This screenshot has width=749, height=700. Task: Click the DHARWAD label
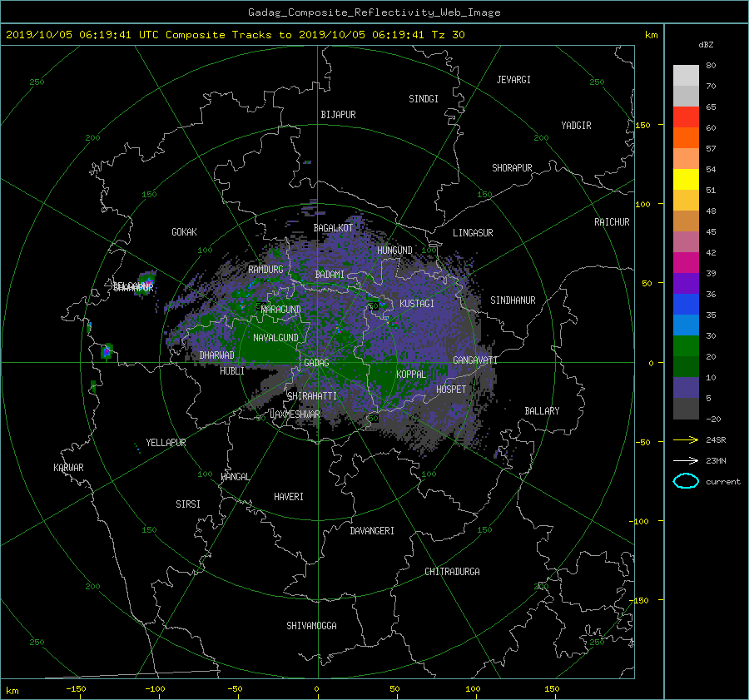pyautogui.click(x=216, y=355)
